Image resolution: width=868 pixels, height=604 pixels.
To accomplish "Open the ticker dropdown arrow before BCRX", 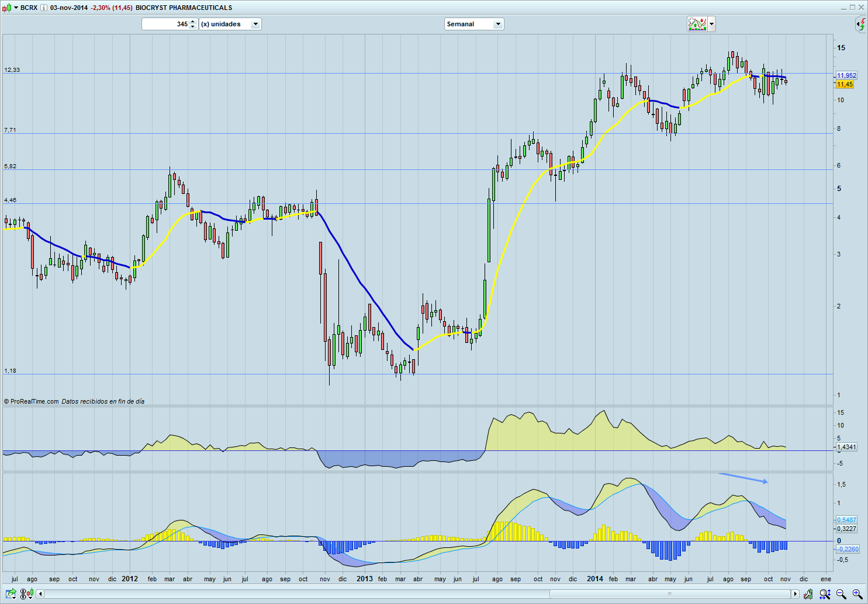I will (x=15, y=8).
